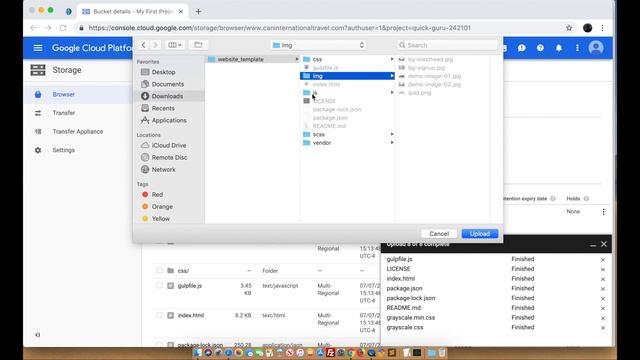
Task: Select the Red tag
Action: pos(157,195)
